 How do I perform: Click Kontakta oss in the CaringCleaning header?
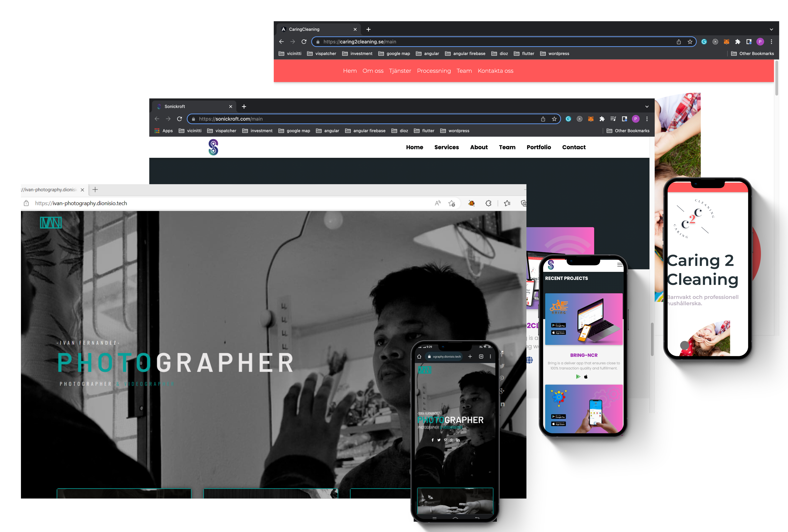[495, 71]
